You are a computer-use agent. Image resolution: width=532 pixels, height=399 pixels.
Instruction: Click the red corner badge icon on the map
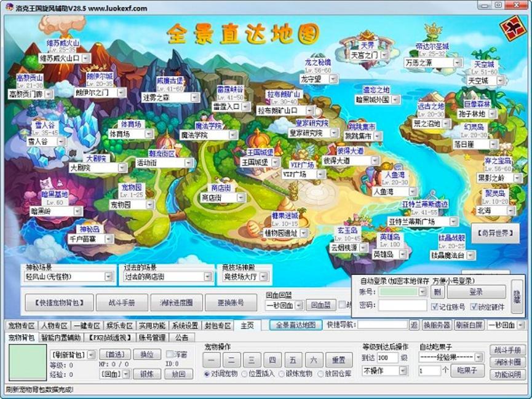click(x=514, y=28)
